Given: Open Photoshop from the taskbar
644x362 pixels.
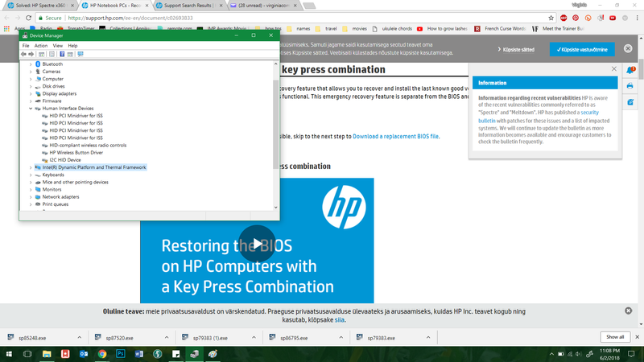Looking at the screenshot, I should (121, 353).
